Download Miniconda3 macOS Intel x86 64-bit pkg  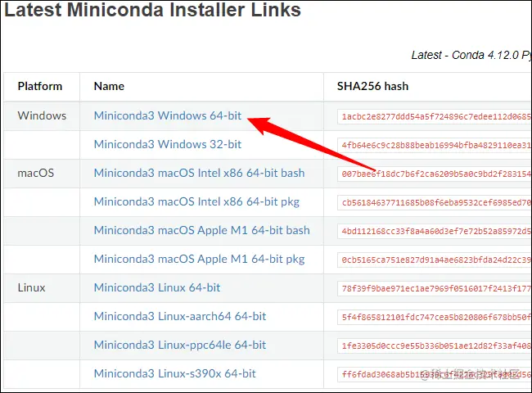(196, 202)
